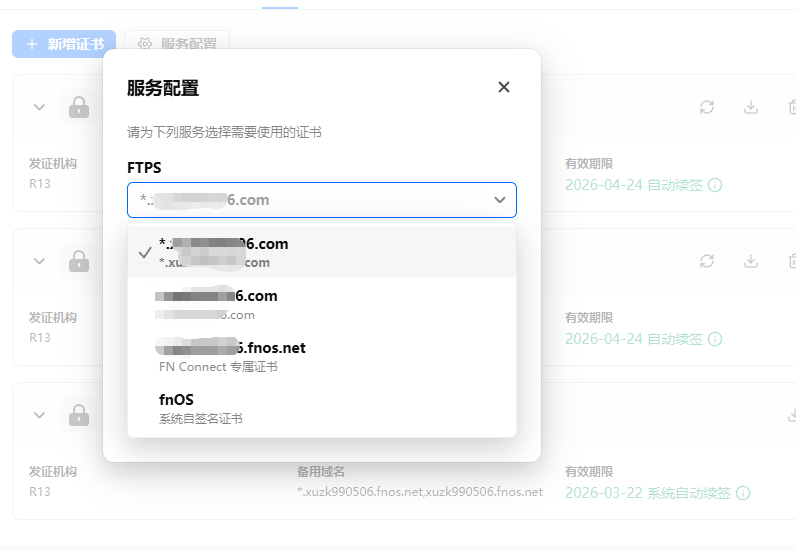Click the 备用域名 label in third card
Screen dimensions: 796x551
[x=321, y=472]
